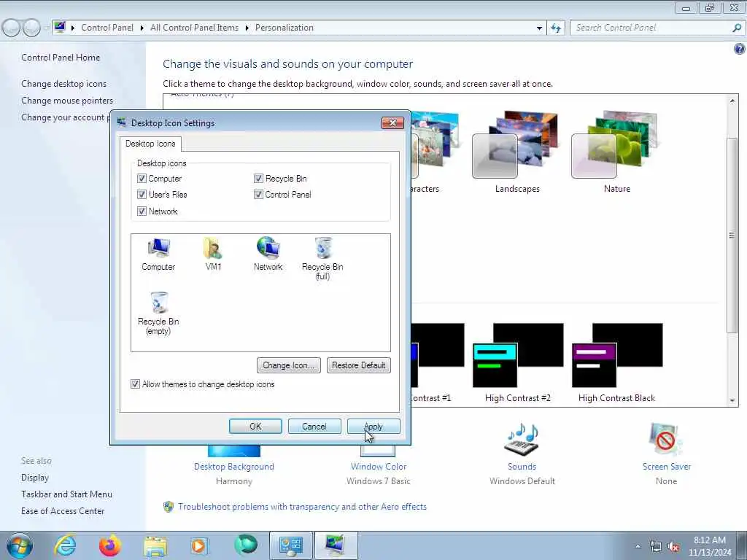Image resolution: width=747 pixels, height=560 pixels.
Task: Launch Internet Explorer from the taskbar
Action: (x=65, y=545)
